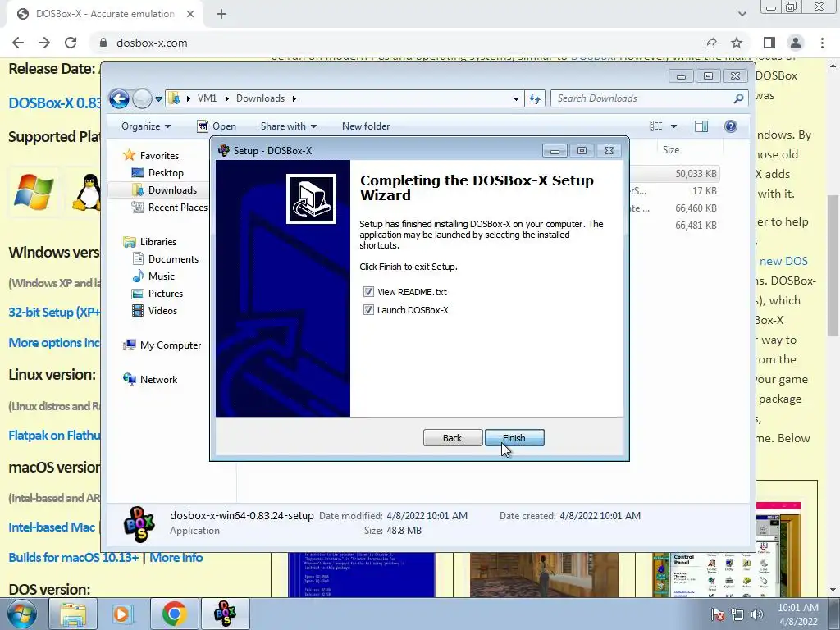Screen dimensions: 840x630
Task: Click the Chrome taskbar icon
Action: pyautogui.click(x=174, y=614)
